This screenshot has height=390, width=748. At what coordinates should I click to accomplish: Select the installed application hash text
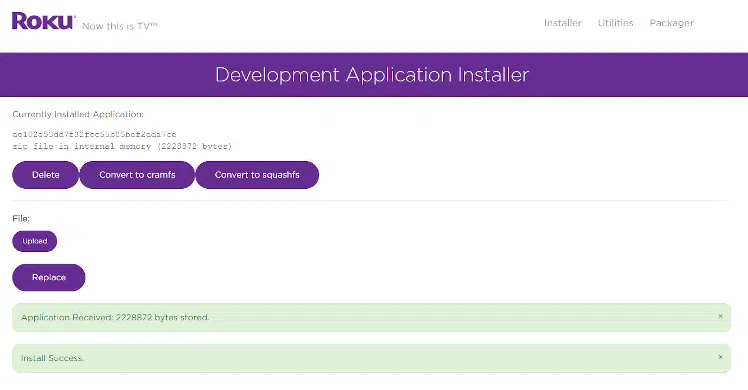[x=94, y=134]
